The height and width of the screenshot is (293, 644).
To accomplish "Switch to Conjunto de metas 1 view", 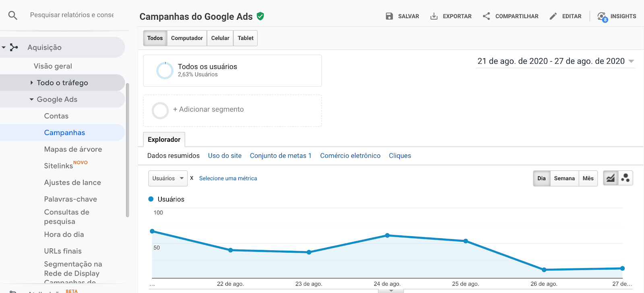I will [281, 156].
